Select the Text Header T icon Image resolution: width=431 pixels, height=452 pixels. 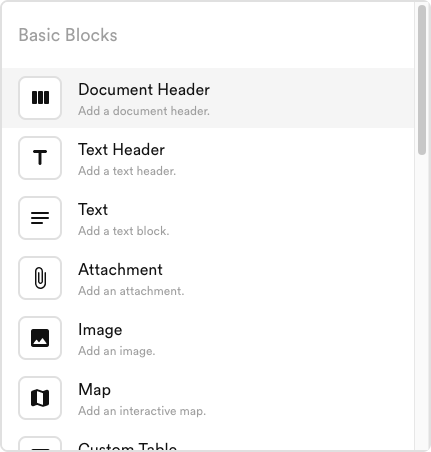pyautogui.click(x=40, y=158)
